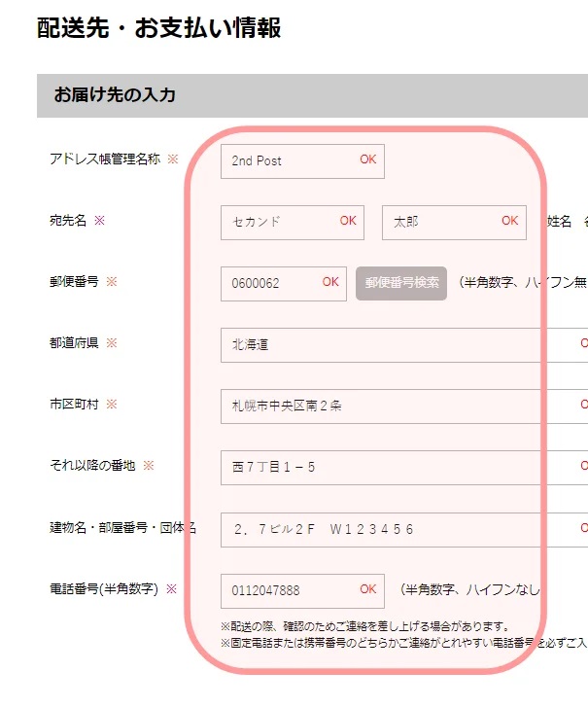Click the 半角数字、ハイフンなし hint beside phone
The height and width of the screenshot is (707, 588).
469,589
